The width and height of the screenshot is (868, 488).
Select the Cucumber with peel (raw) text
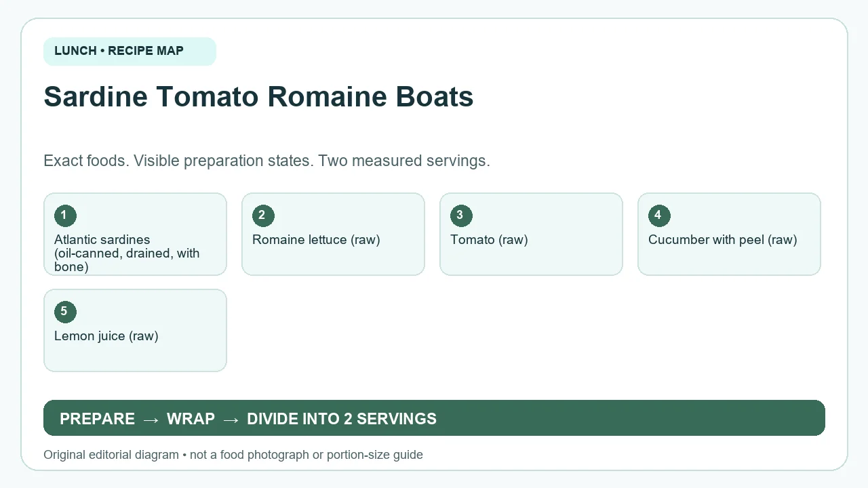[x=722, y=240]
